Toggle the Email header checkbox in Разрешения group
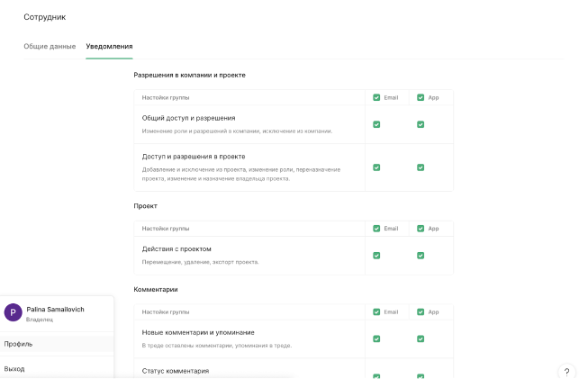Viewport: 588px width, 379px height. click(376, 97)
